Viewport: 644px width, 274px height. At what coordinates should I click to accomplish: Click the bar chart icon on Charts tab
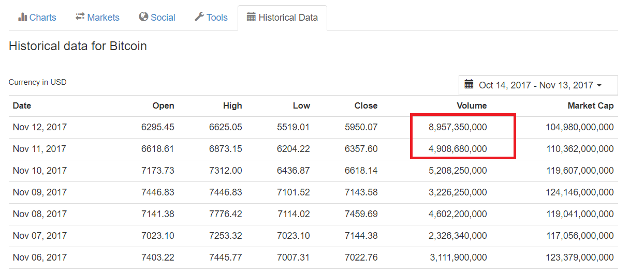[x=22, y=17]
